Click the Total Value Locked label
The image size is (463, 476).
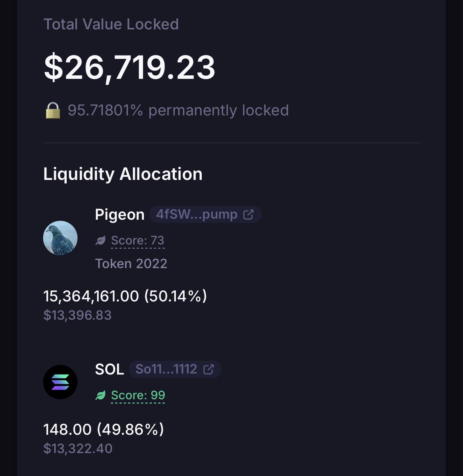[111, 24]
